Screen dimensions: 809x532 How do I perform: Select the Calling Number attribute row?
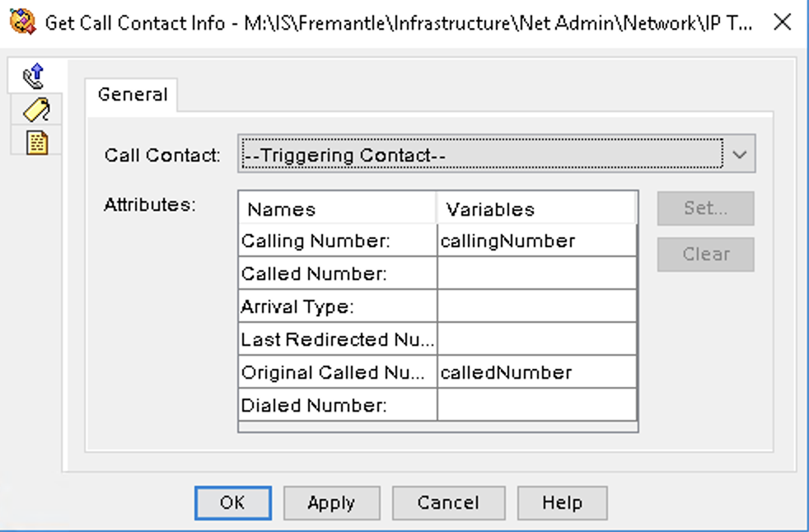(437, 240)
